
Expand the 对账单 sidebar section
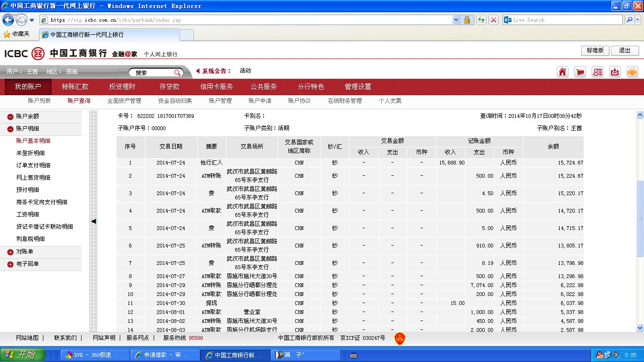pos(10,252)
